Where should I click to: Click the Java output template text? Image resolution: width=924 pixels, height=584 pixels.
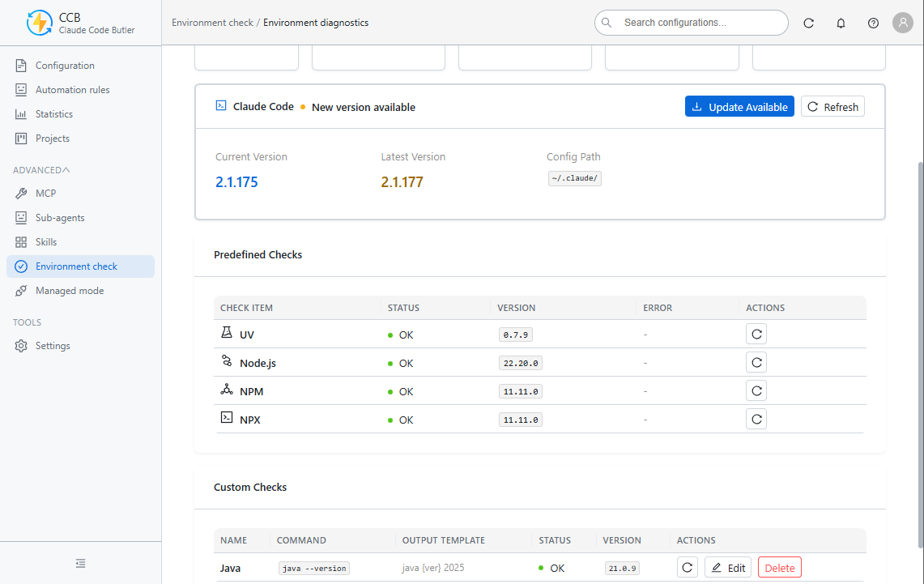(x=433, y=568)
